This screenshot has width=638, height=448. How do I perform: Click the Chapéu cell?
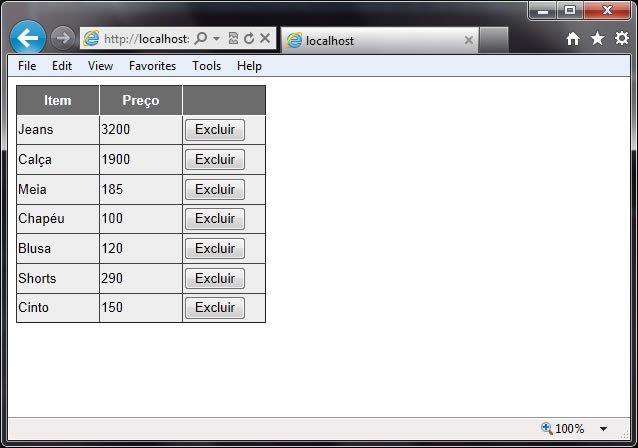(x=58, y=219)
